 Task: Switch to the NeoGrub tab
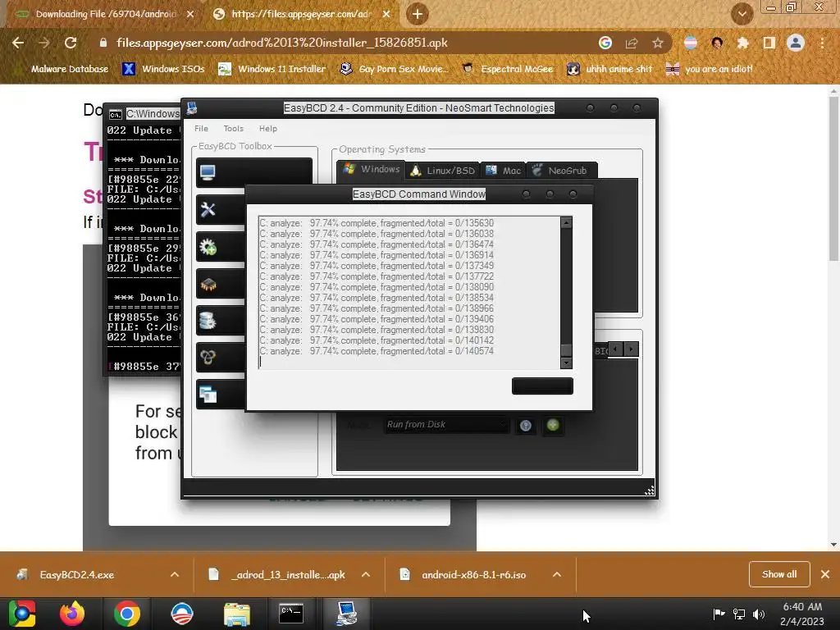560,171
